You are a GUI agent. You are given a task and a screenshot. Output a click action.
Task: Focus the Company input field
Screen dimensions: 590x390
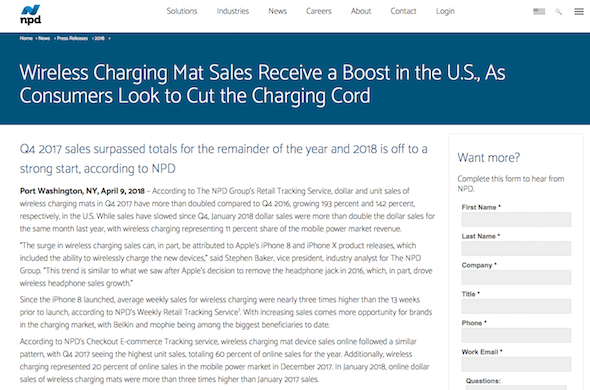516,277
